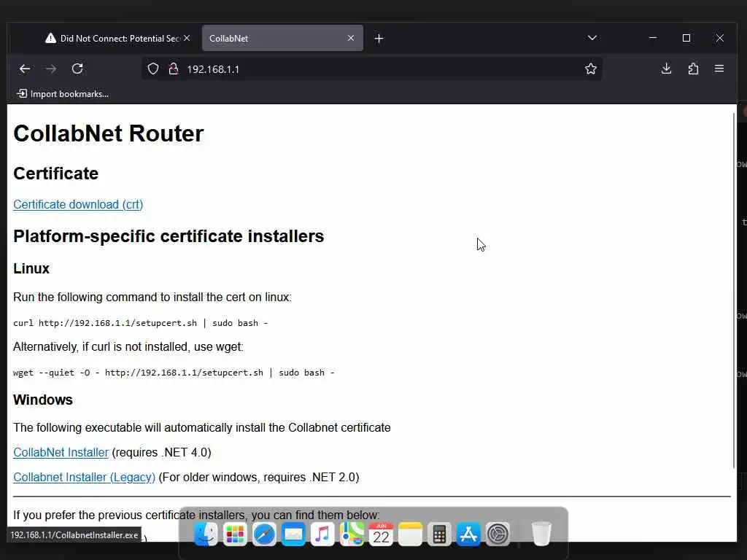Open the Firefox application menu

[719, 69]
